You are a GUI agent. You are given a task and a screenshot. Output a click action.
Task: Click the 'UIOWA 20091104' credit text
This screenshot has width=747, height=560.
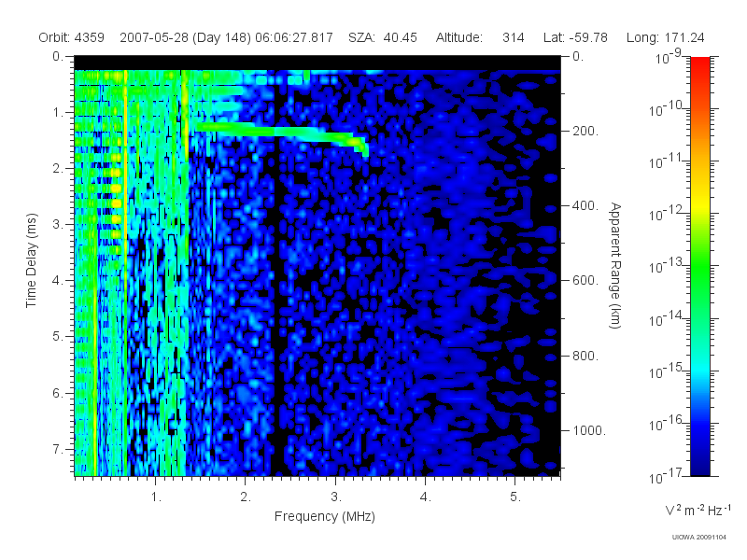coord(698,538)
